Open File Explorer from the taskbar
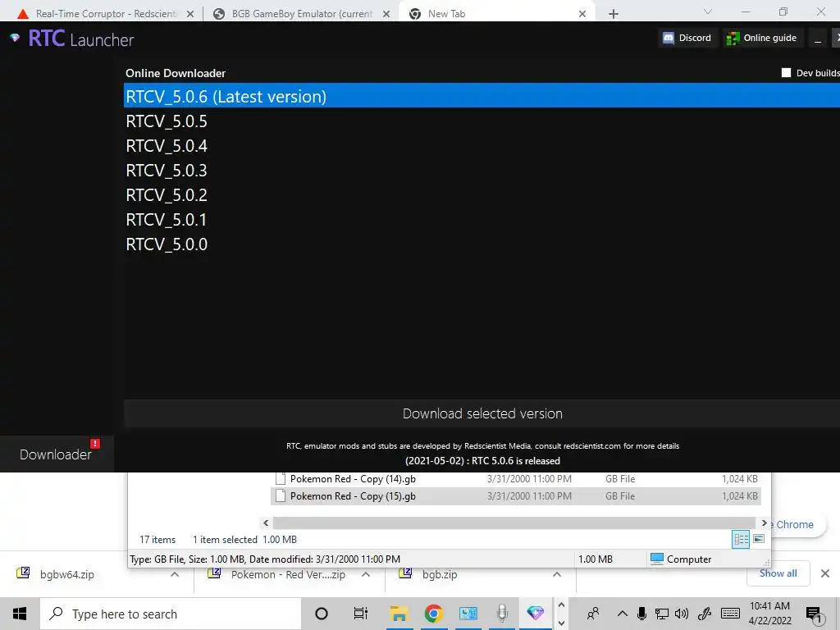Screen dimensions: 840x630 click(x=399, y=614)
